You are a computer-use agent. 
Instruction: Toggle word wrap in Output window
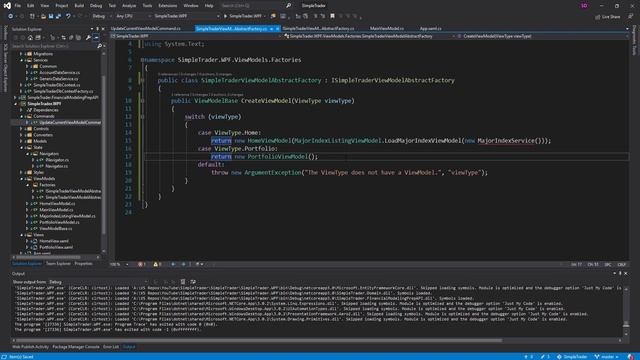193,282
